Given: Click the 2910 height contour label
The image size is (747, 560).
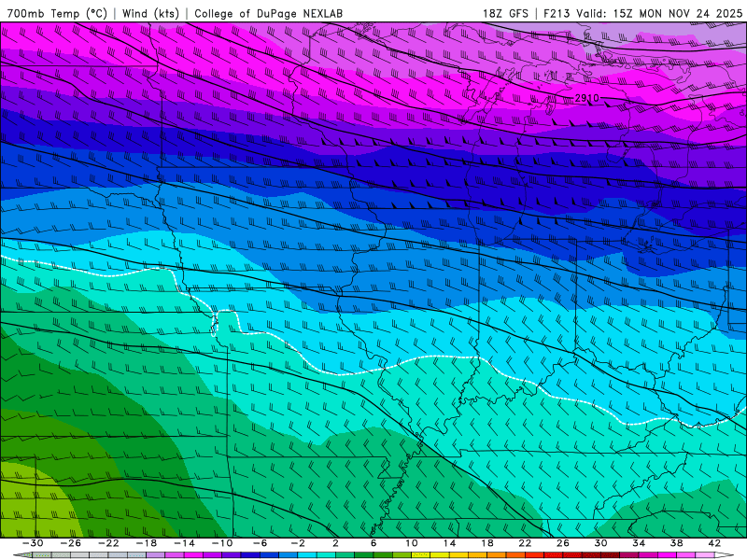Looking at the screenshot, I should 586,98.
